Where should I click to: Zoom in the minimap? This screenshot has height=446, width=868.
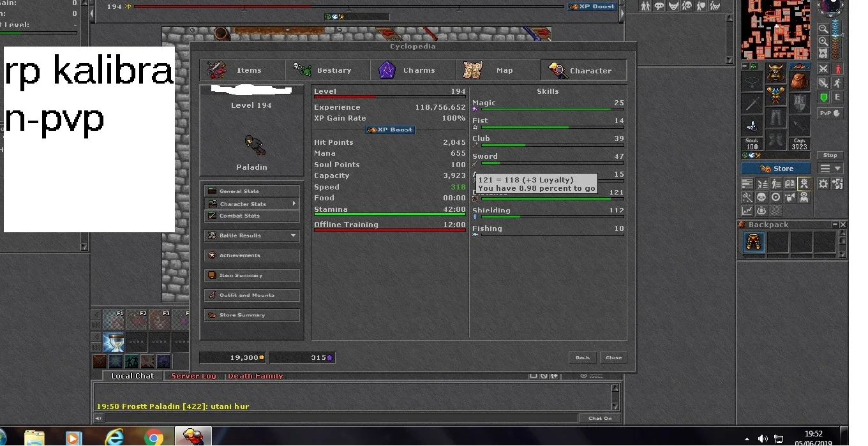pos(823,41)
